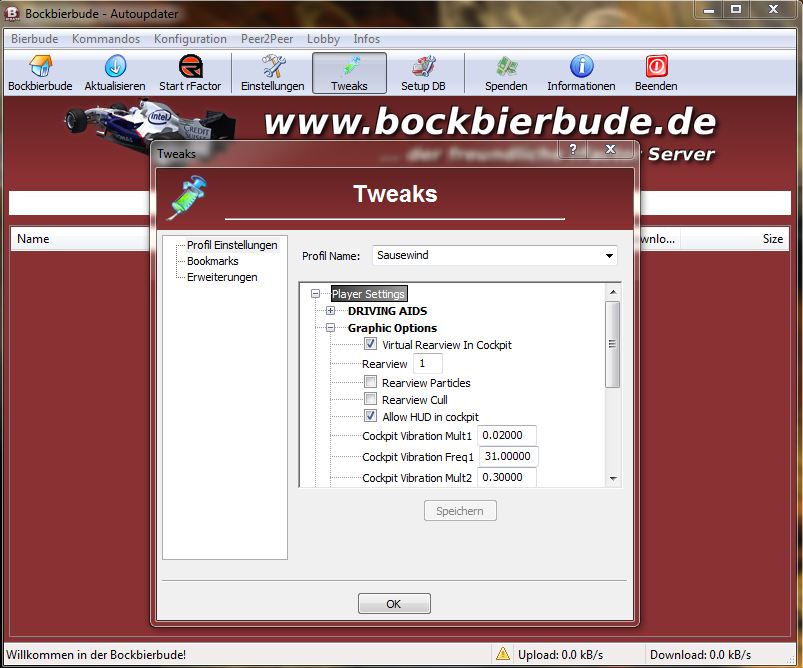This screenshot has width=803, height=668.
Task: Select the Tweaks syringe toolbar icon
Action: click(x=349, y=67)
